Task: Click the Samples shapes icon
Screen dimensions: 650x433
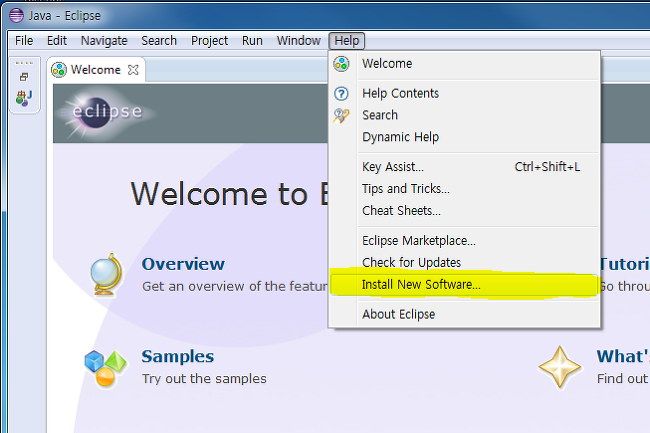Action: pyautogui.click(x=106, y=368)
